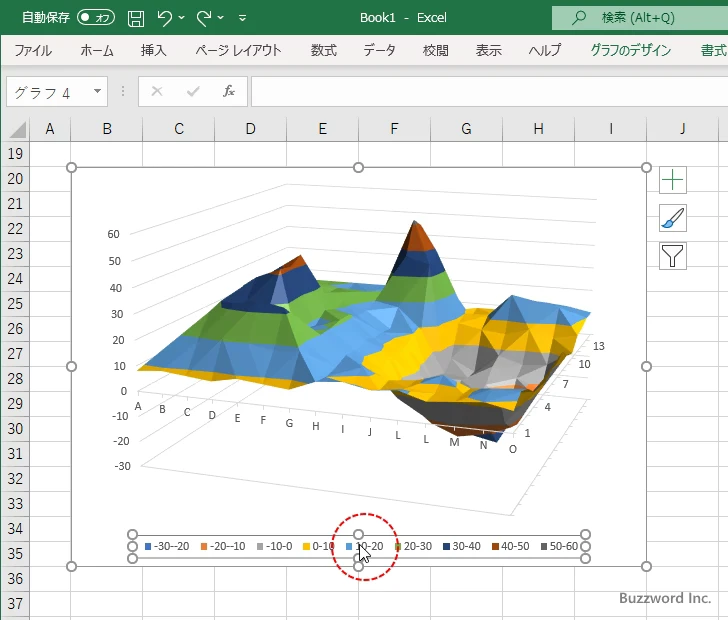Open the Redo history dropdown arrow
Image resolution: width=728 pixels, height=620 pixels.
click(221, 18)
